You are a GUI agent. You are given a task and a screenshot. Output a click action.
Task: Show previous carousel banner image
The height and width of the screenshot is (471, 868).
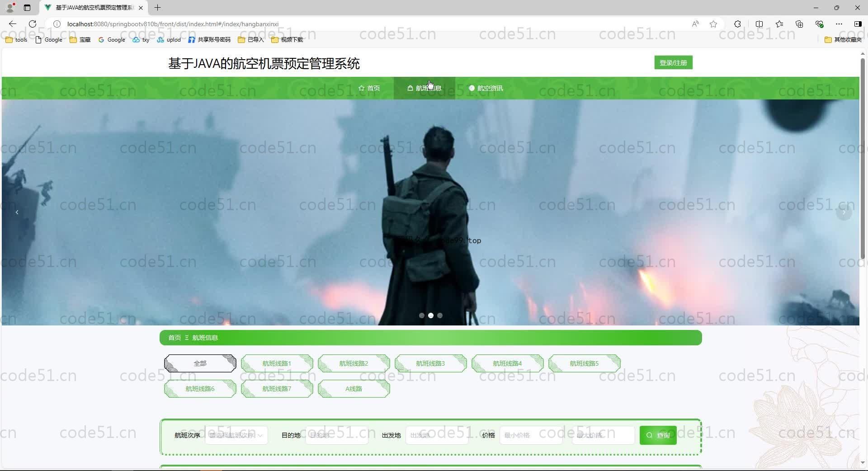tap(17, 212)
